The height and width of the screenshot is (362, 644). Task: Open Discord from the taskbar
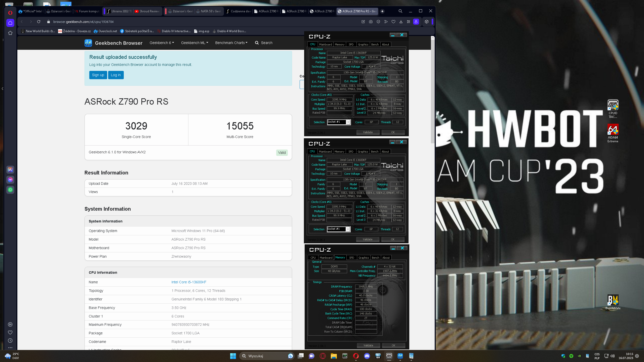(x=367, y=356)
